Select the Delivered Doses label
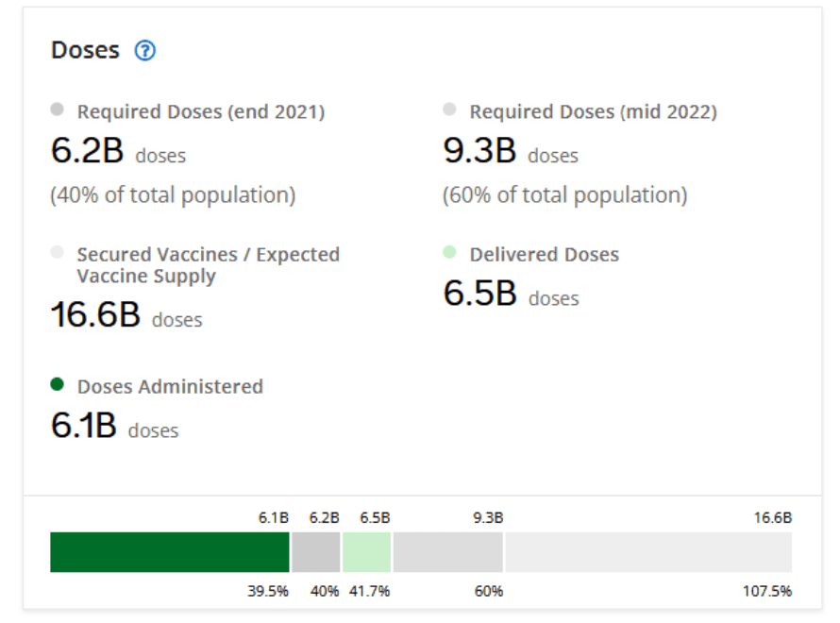The width and height of the screenshot is (840, 623). point(544,255)
